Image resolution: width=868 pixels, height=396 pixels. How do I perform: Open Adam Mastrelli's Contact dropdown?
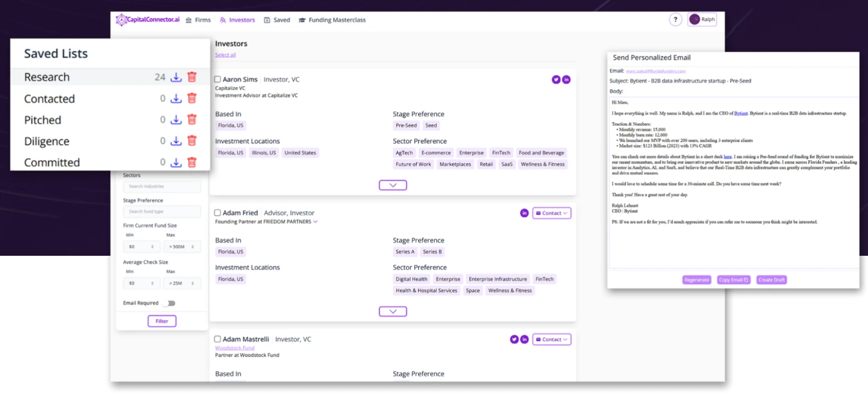[552, 339]
